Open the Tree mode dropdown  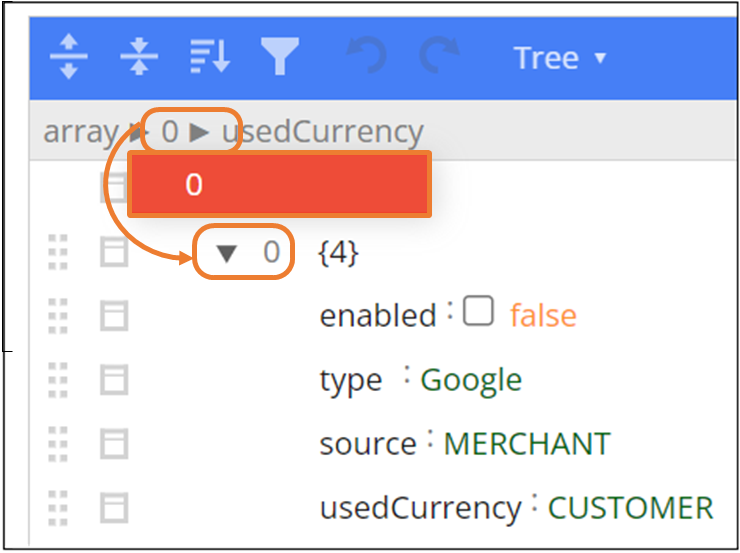click(x=560, y=58)
